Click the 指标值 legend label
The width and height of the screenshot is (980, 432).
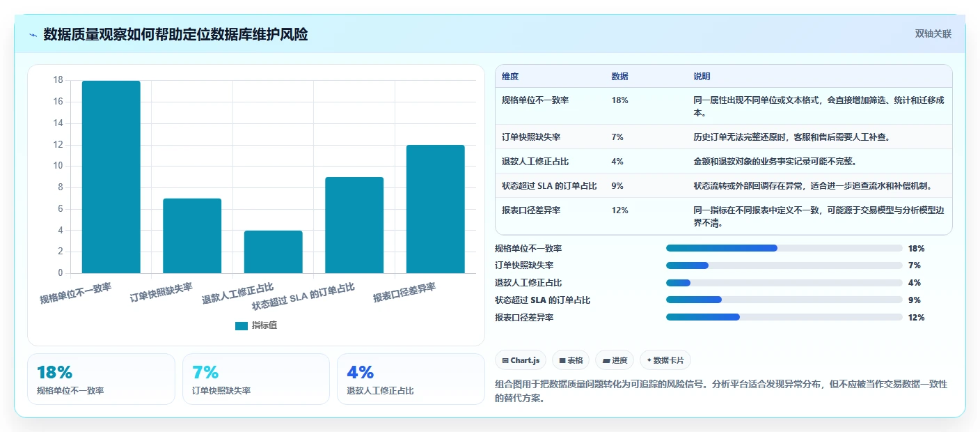coord(264,325)
